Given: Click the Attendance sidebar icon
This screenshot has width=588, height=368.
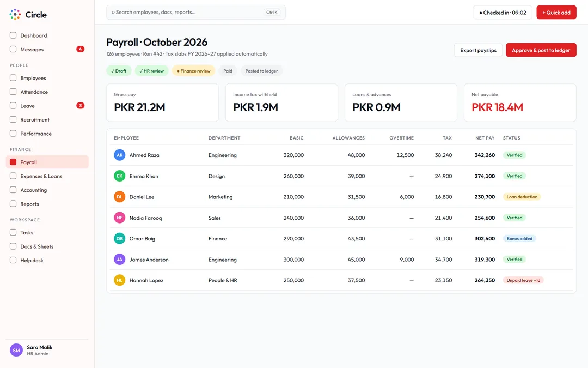Looking at the screenshot, I should [13, 92].
